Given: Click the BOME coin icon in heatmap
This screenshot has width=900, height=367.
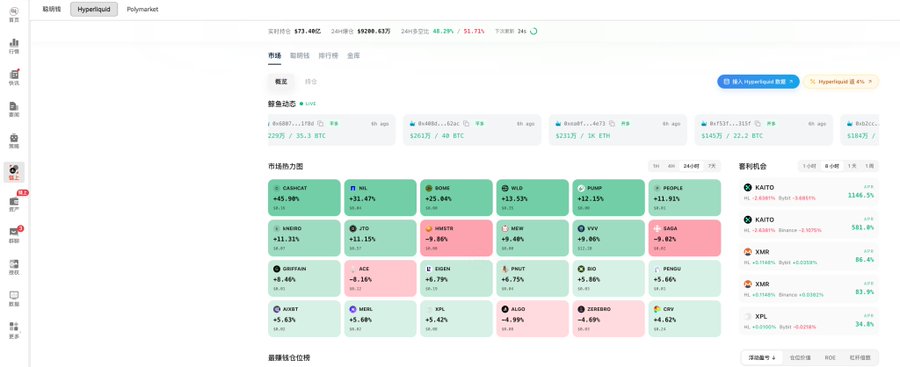Looking at the screenshot, I should [428, 188].
